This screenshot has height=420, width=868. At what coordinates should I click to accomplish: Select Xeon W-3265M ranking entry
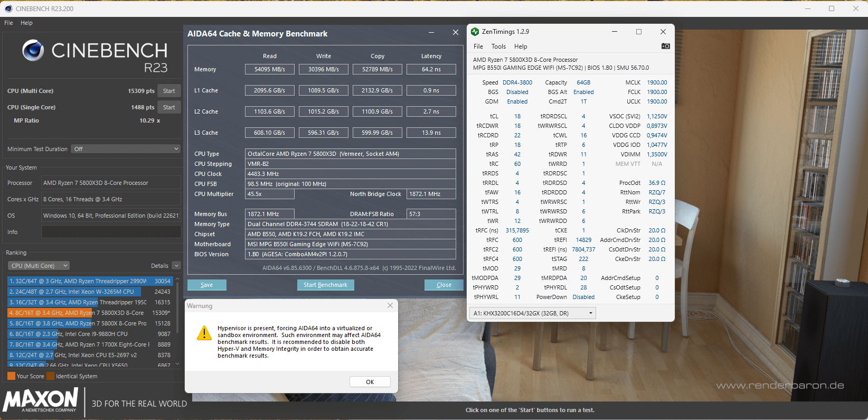tap(90, 292)
